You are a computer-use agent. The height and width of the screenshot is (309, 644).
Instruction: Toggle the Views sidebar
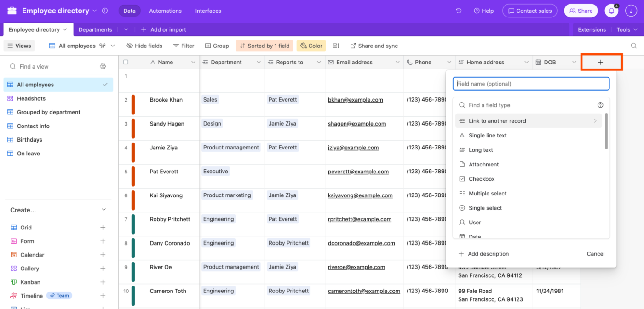coord(19,46)
